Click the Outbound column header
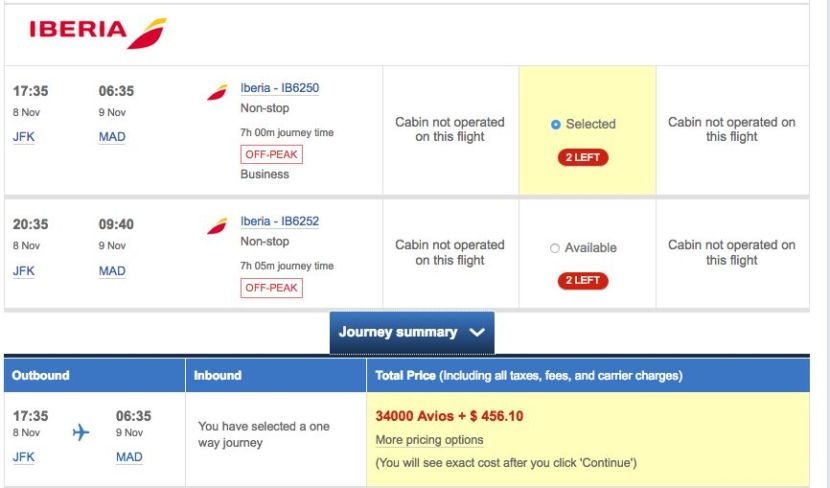Screen dimensions: 830x488 point(41,376)
